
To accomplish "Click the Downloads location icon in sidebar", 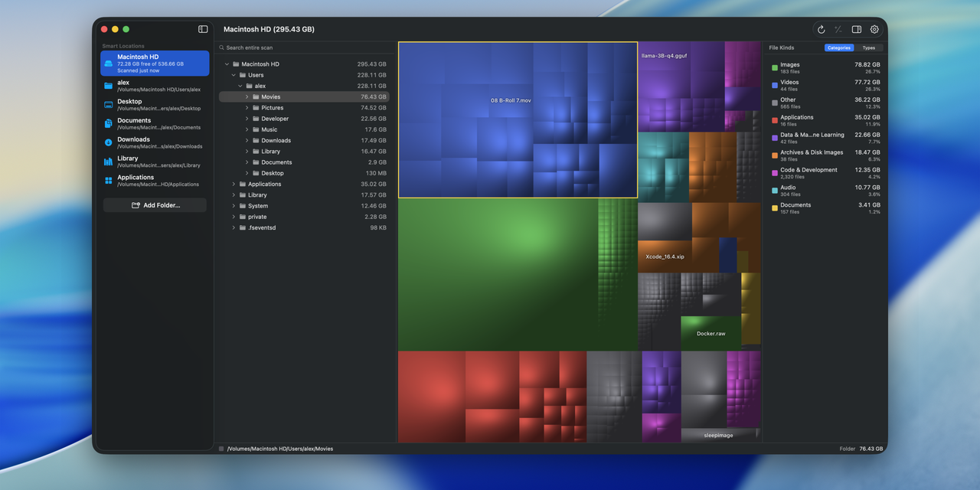I will click(109, 142).
